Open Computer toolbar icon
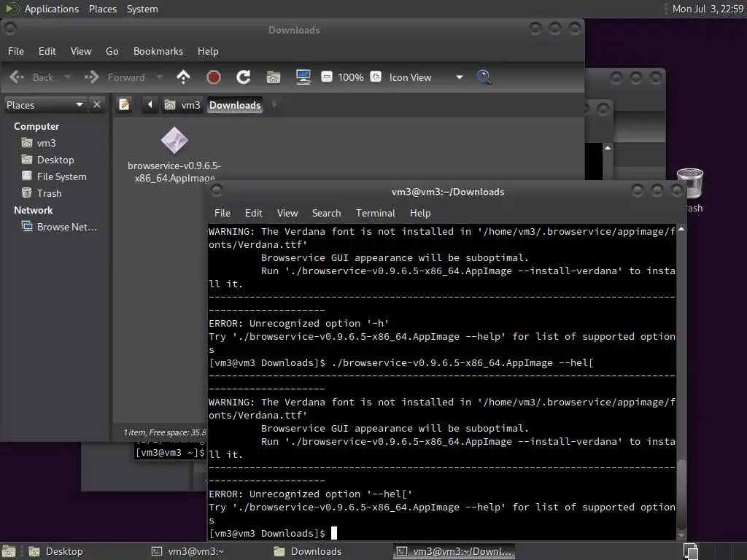The image size is (747, 560). (303, 77)
